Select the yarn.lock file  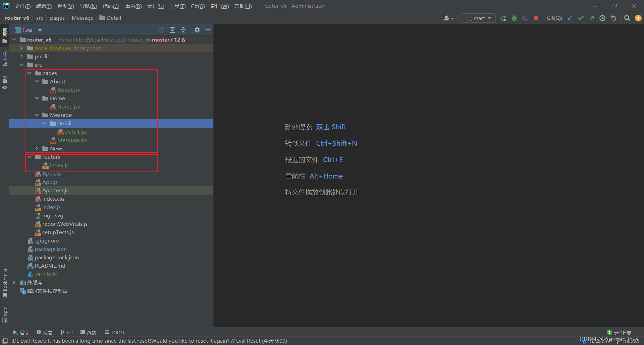coord(46,274)
